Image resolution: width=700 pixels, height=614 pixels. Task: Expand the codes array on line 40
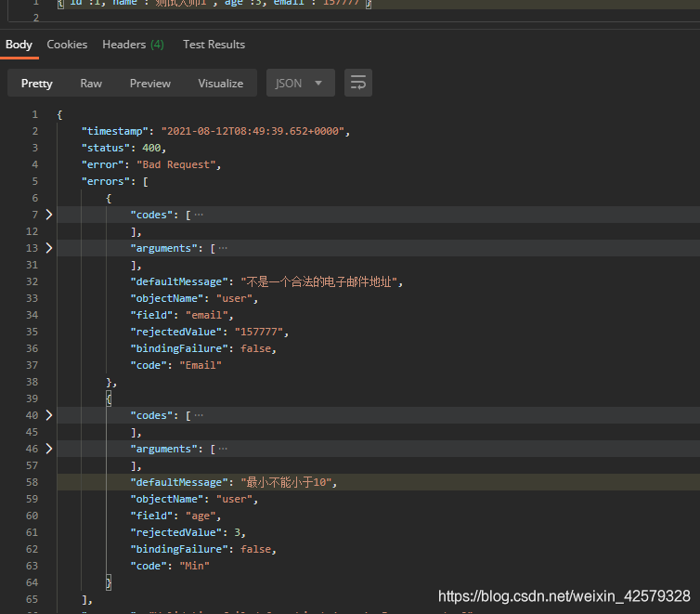[49, 415]
